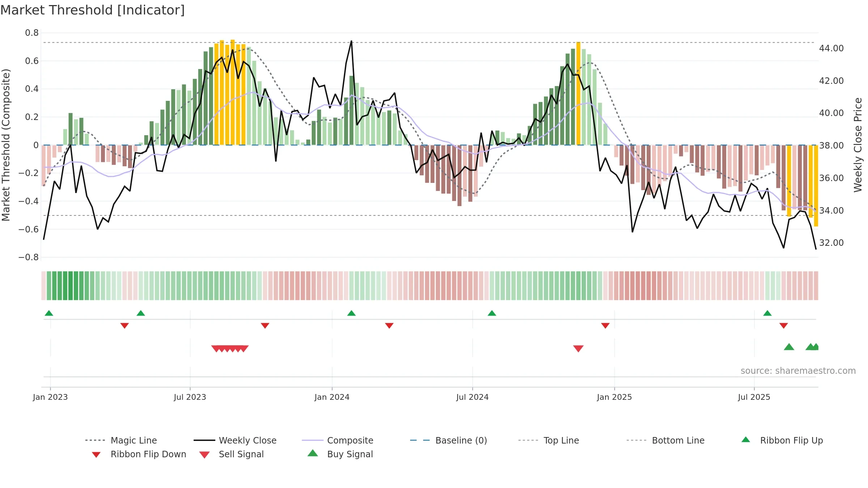Toggle the Ribbon Flip Up legend entry

pyautogui.click(x=782, y=440)
